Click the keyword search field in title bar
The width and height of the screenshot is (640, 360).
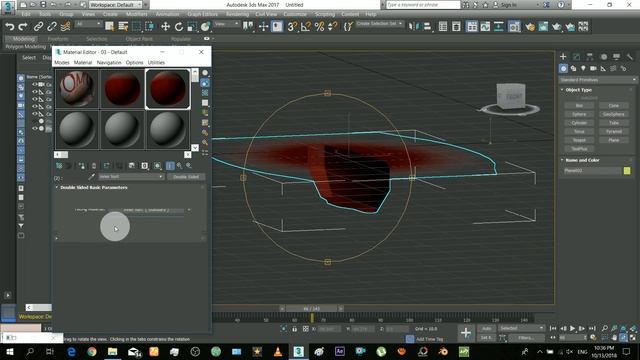pyautogui.click(x=422, y=5)
